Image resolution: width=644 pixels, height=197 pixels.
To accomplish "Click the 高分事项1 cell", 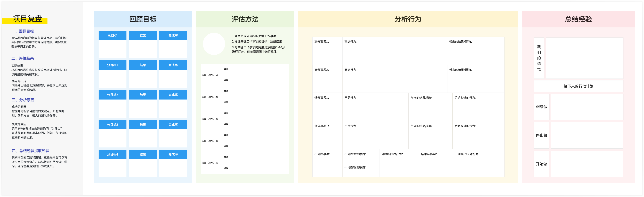I will [x=327, y=51].
